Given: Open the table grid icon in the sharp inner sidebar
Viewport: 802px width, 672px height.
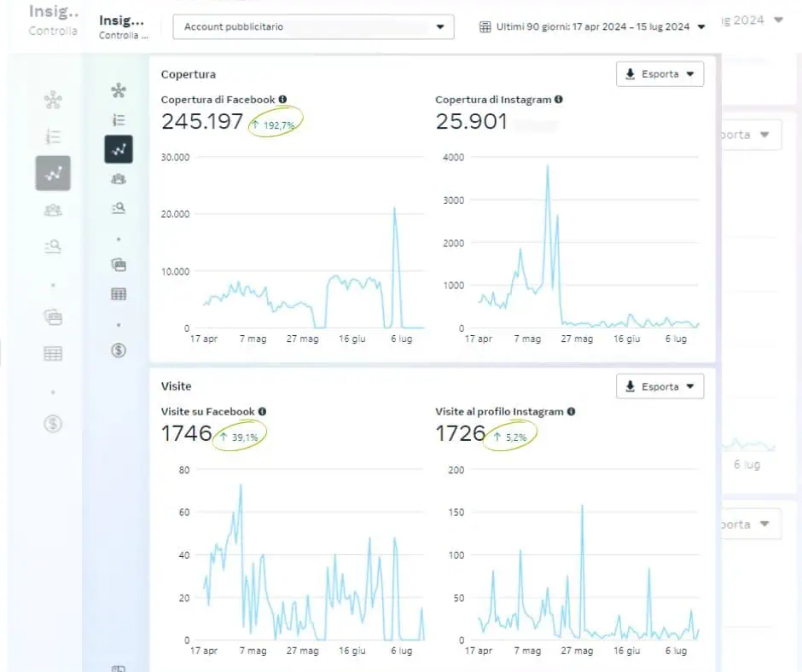Looking at the screenshot, I should click(x=119, y=294).
